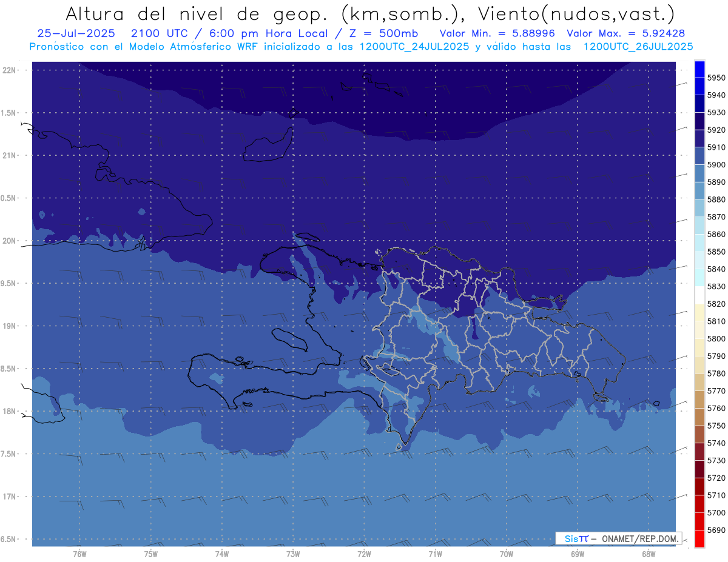Click the colorbar swatch between 5900 and 5910
The height and width of the screenshot is (562, 728).
pos(699,156)
